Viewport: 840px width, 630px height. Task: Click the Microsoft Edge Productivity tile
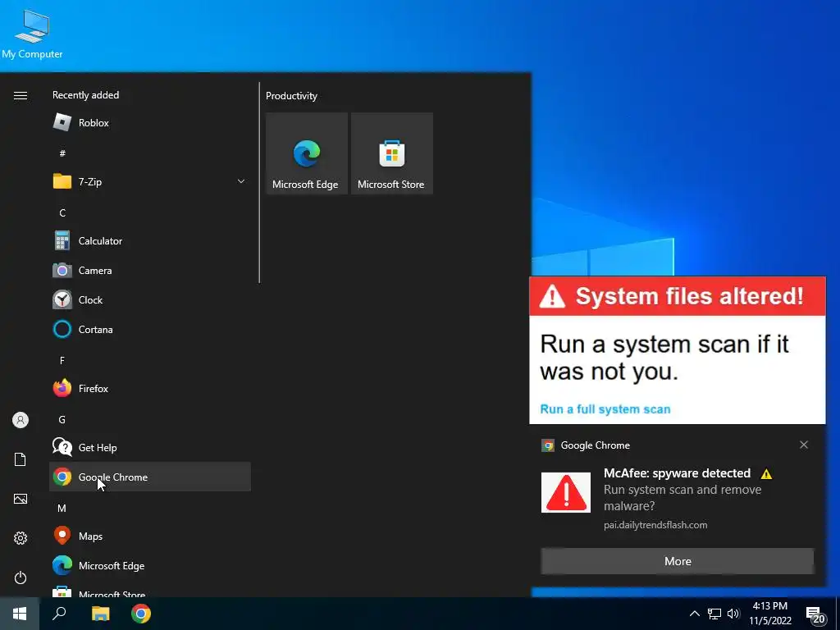point(307,153)
